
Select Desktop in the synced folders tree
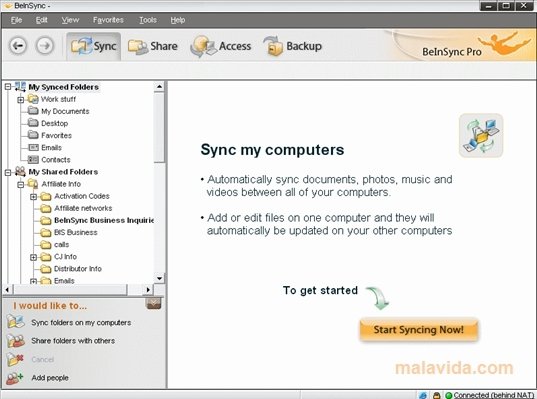tap(54, 123)
